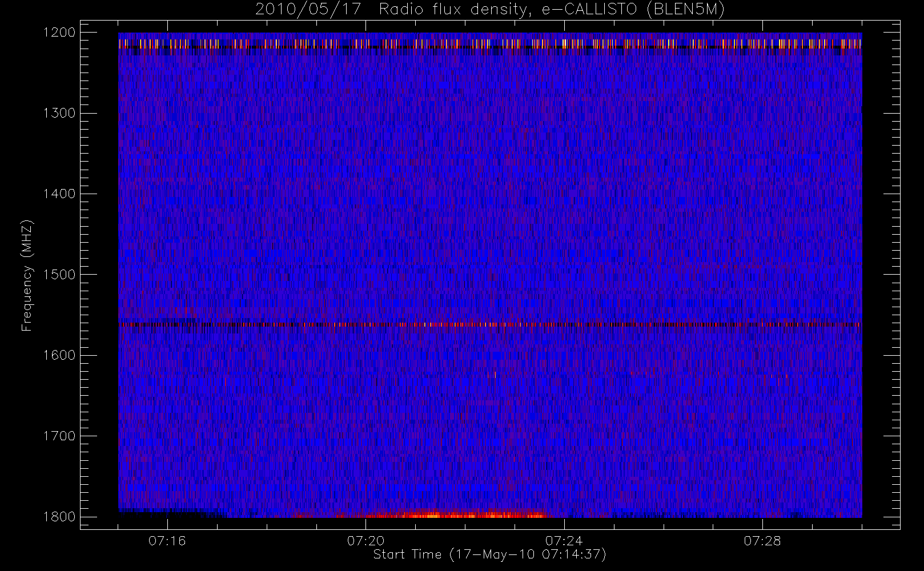Click the Start Time axis label
The height and width of the screenshot is (571, 924).
[x=489, y=554]
